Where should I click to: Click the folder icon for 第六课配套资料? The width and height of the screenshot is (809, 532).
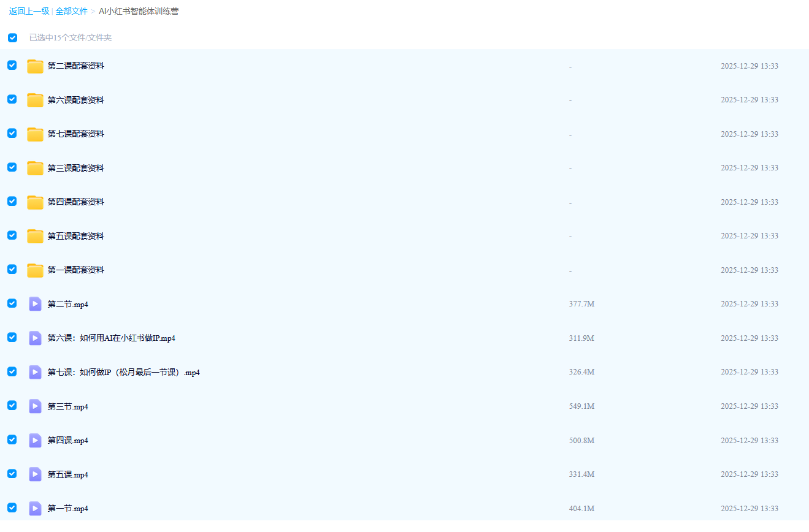pos(35,100)
